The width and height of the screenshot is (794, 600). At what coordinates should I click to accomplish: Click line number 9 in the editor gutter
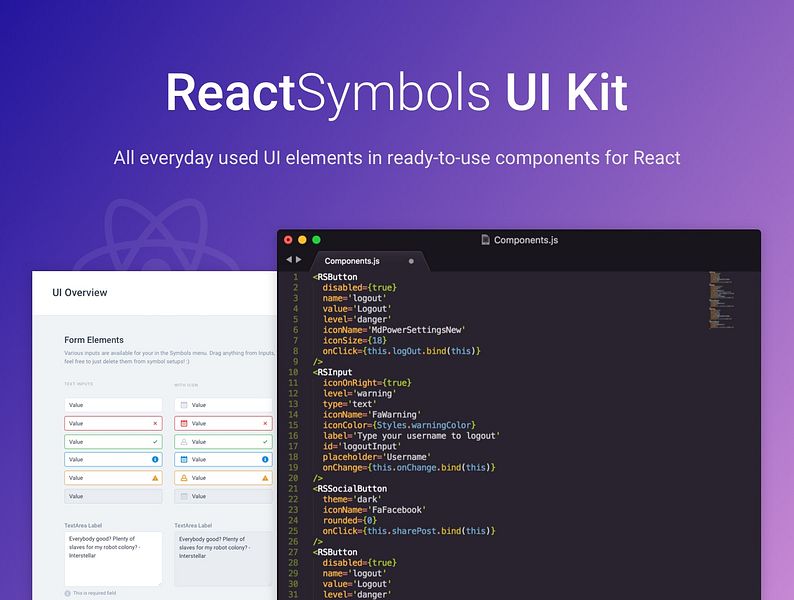[x=296, y=362]
